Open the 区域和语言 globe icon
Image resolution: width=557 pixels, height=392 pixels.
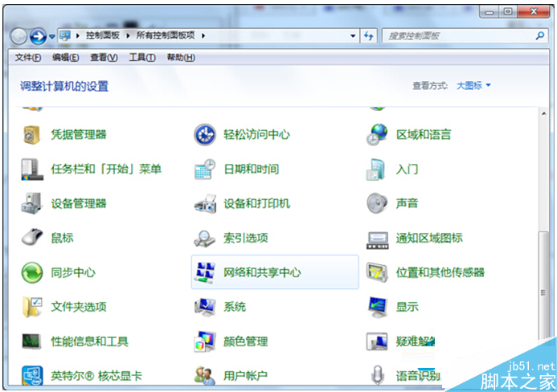[x=377, y=135]
